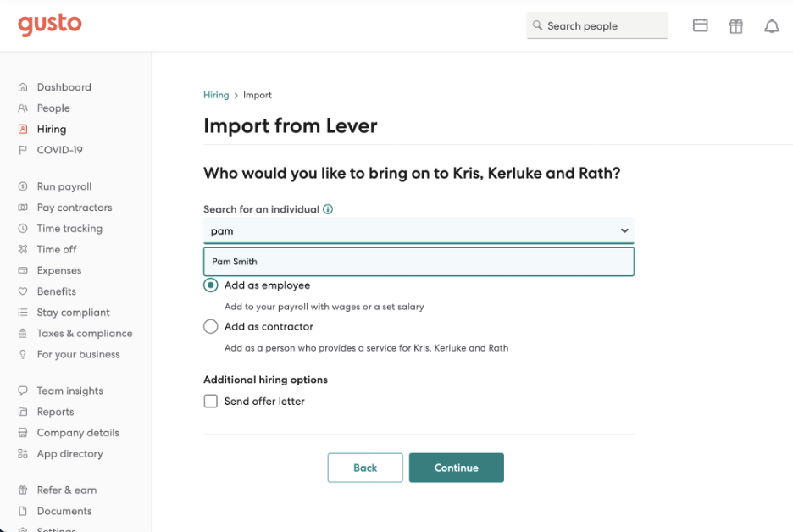Click the Continue button
Image resolution: width=793 pixels, height=532 pixels.
(x=456, y=468)
